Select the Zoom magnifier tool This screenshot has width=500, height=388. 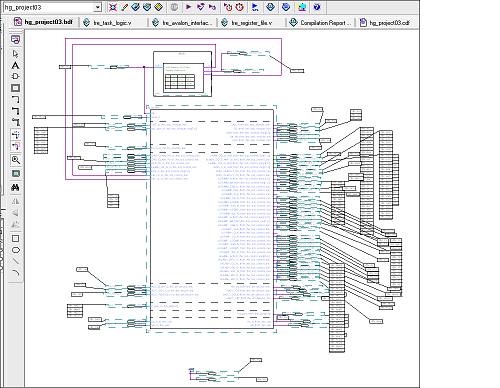[x=15, y=160]
